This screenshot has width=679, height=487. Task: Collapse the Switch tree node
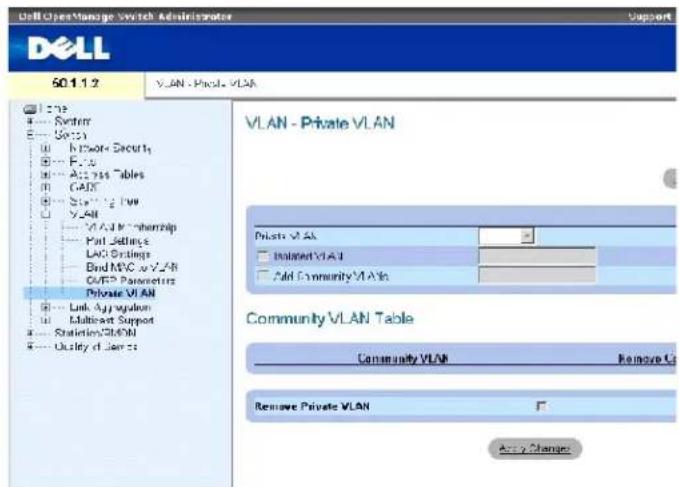pos(30,135)
